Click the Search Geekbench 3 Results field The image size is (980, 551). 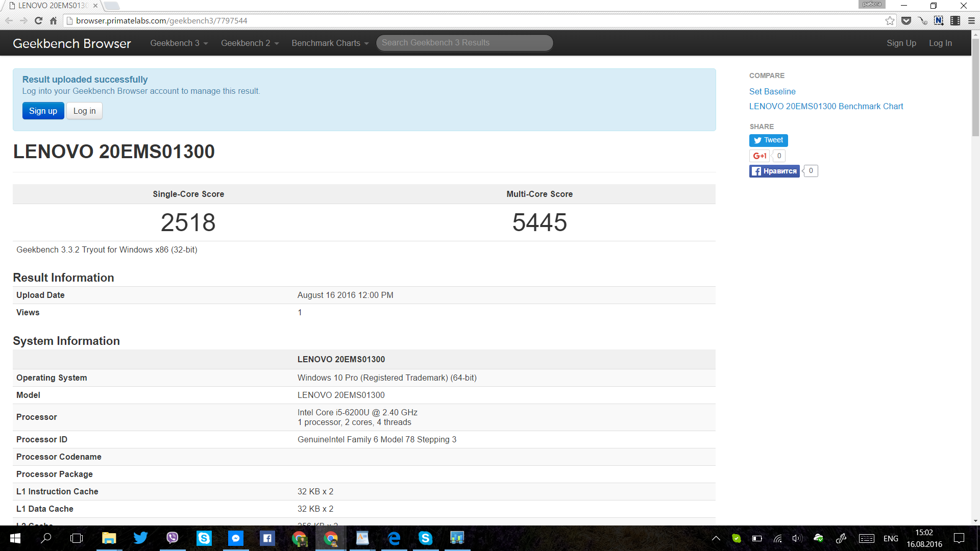(464, 43)
